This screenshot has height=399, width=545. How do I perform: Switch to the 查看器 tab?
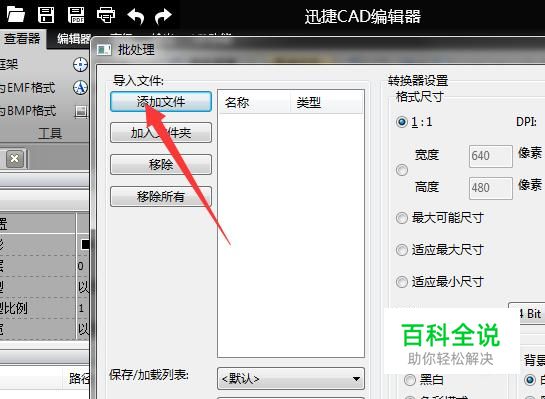pos(22,39)
